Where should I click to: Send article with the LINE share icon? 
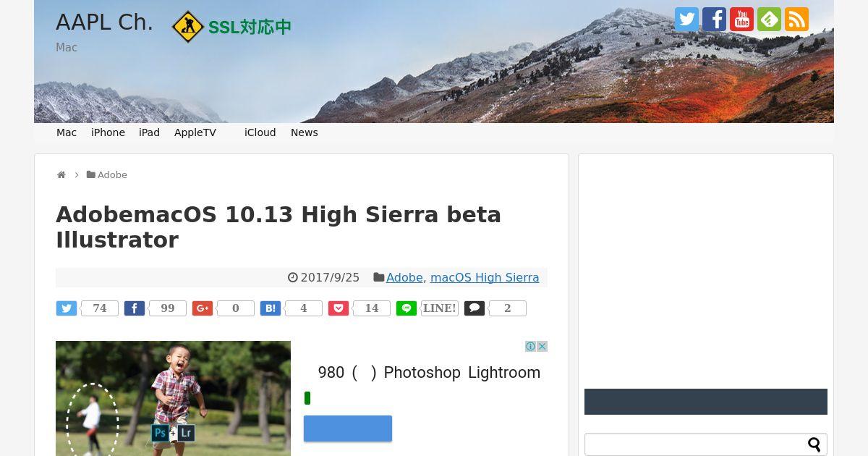click(x=407, y=308)
